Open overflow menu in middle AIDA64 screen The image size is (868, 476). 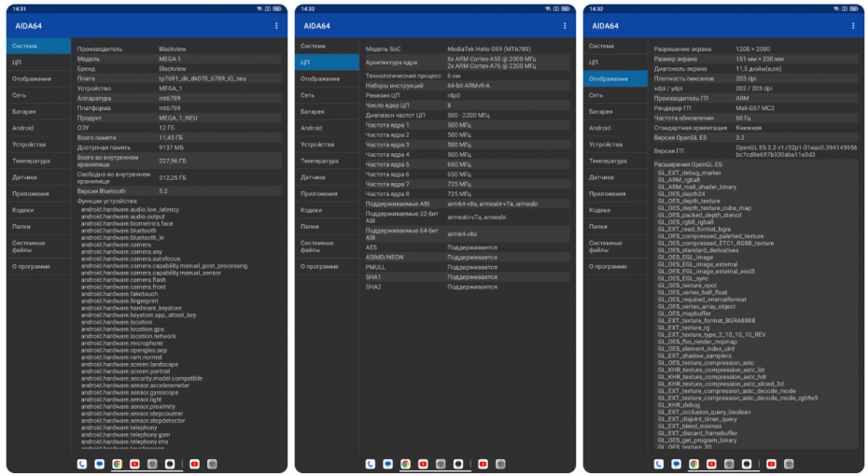(565, 26)
